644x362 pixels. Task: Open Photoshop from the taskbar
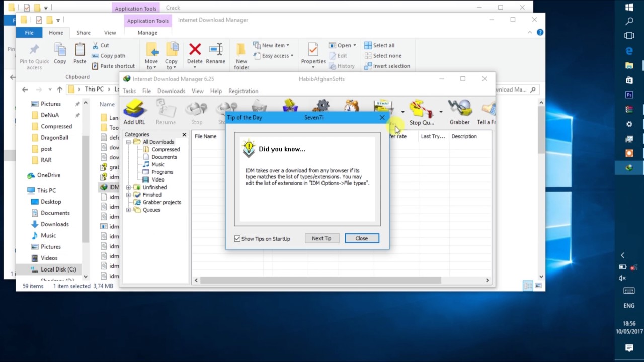tap(629, 95)
